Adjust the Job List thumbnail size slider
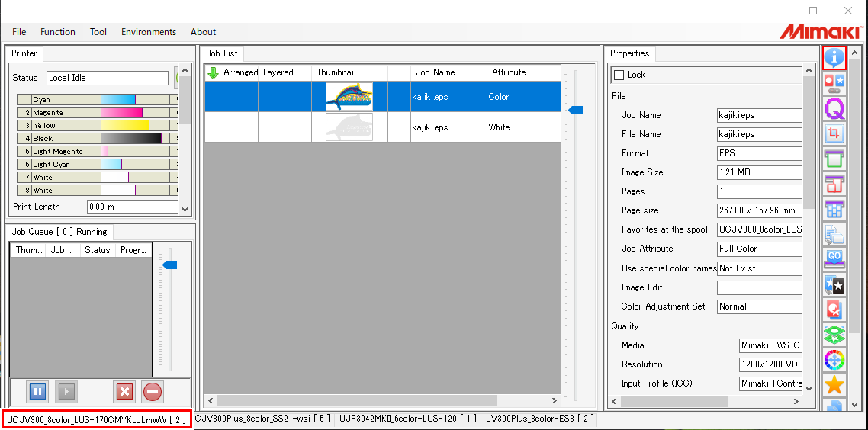868x430 pixels. click(x=576, y=110)
